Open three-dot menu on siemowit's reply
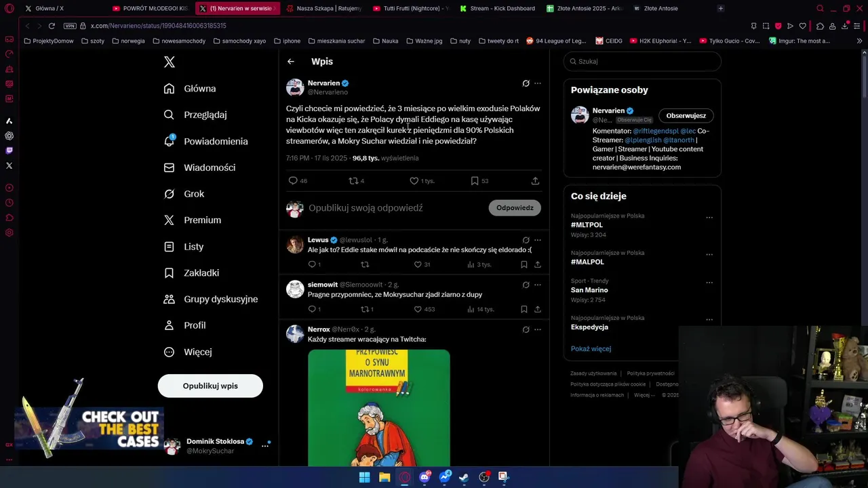The image size is (868, 488). pos(538,285)
